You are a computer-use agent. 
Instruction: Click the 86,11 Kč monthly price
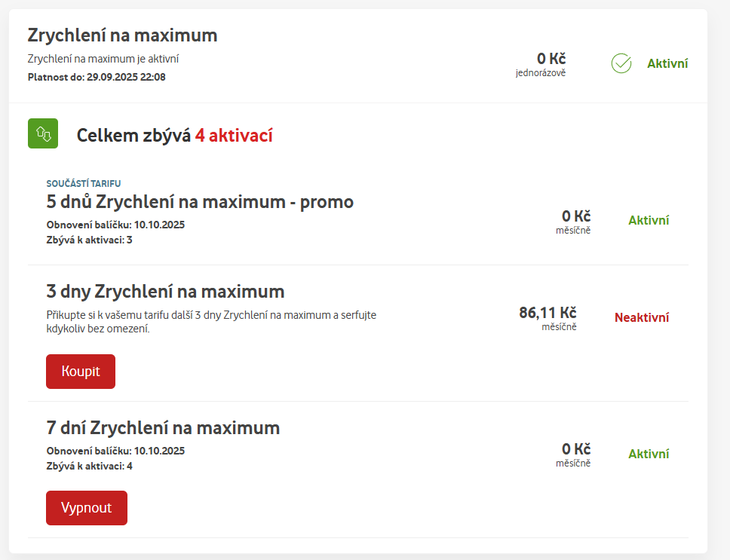[547, 313]
